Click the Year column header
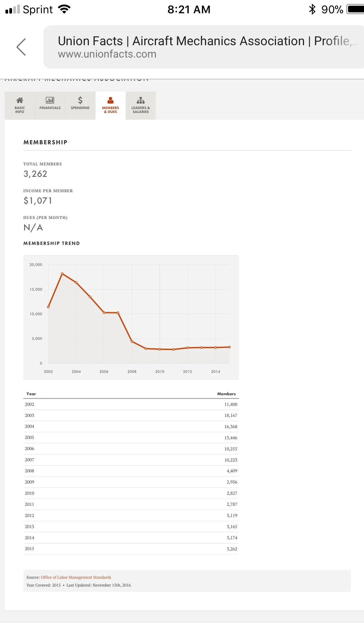This screenshot has width=364, height=623. pos(31,394)
